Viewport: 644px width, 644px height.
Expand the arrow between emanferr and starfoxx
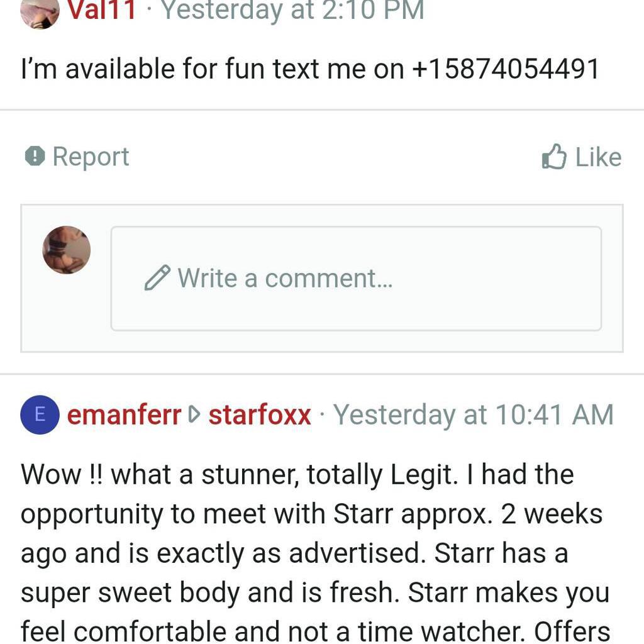194,415
